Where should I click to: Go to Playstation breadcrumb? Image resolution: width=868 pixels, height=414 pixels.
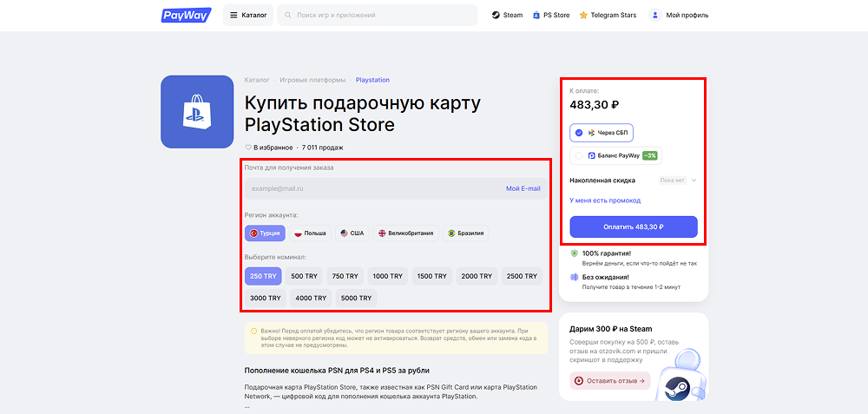tap(372, 80)
